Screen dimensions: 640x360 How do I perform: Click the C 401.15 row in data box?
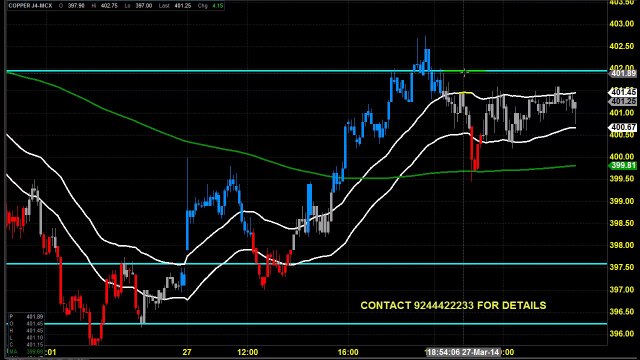(26, 345)
